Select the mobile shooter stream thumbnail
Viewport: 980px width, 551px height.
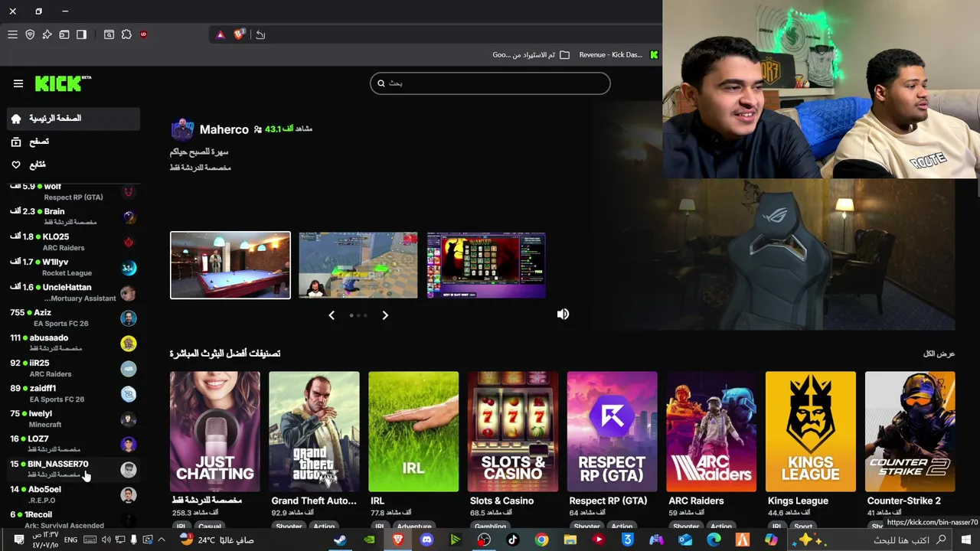point(358,265)
